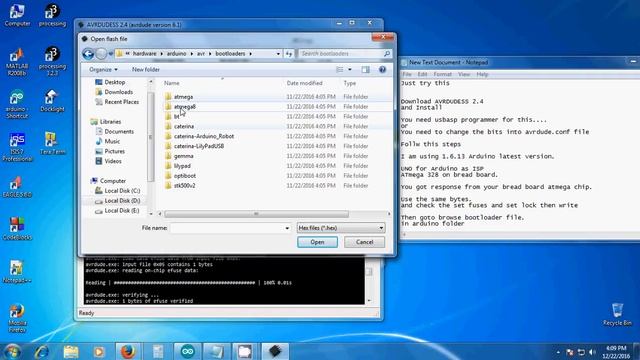The width and height of the screenshot is (640, 360).
Task: Select the atmega8 folder
Action: (184, 107)
